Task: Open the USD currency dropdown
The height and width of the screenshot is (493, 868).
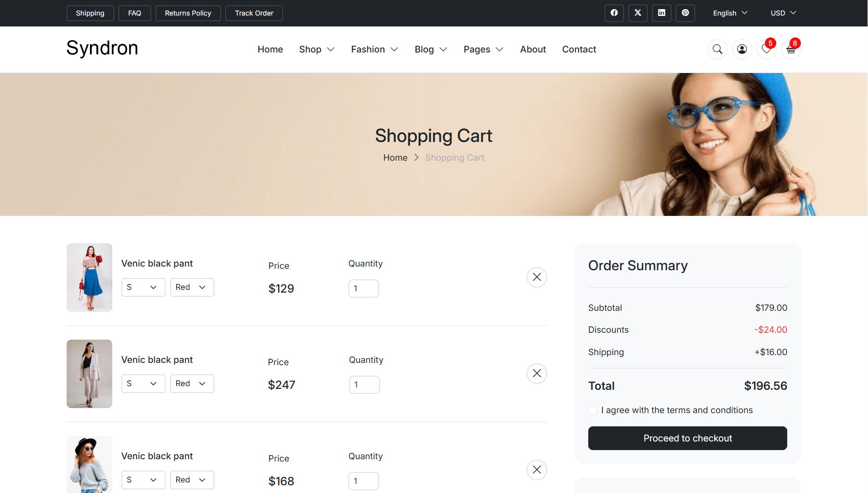Action: [x=783, y=13]
